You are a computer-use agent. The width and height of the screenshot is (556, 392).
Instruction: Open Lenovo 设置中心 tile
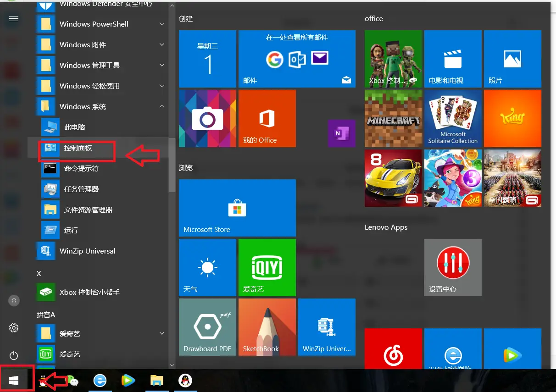(453, 267)
